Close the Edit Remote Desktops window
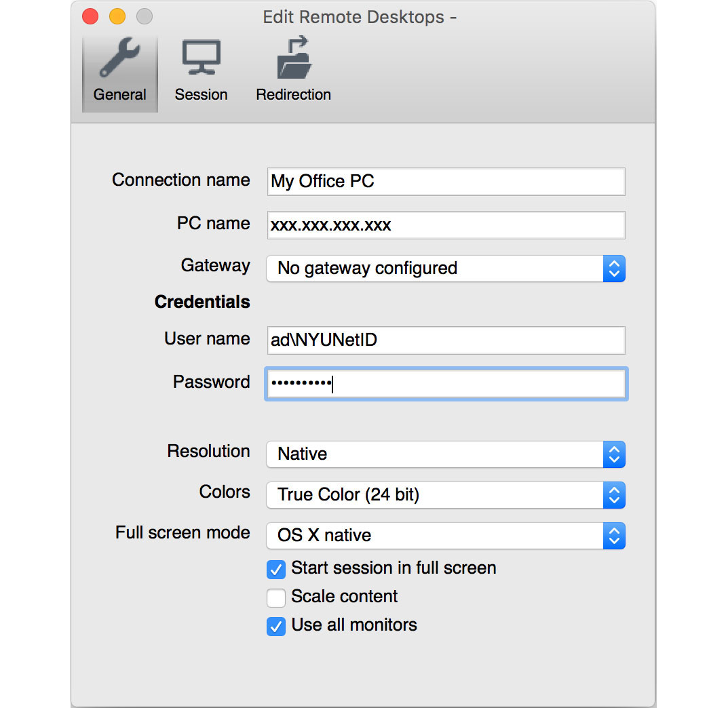The height and width of the screenshot is (708, 728). click(x=90, y=17)
